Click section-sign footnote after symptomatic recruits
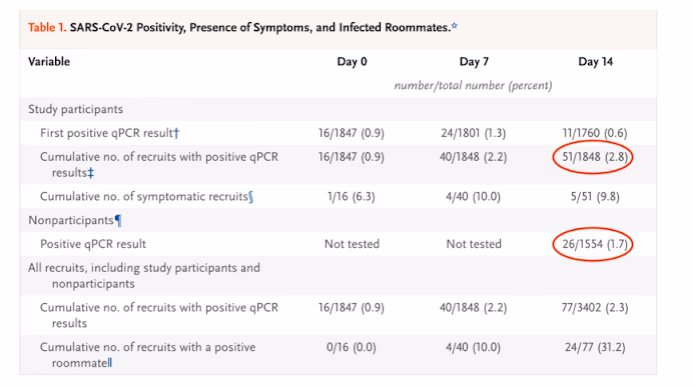 (x=251, y=196)
